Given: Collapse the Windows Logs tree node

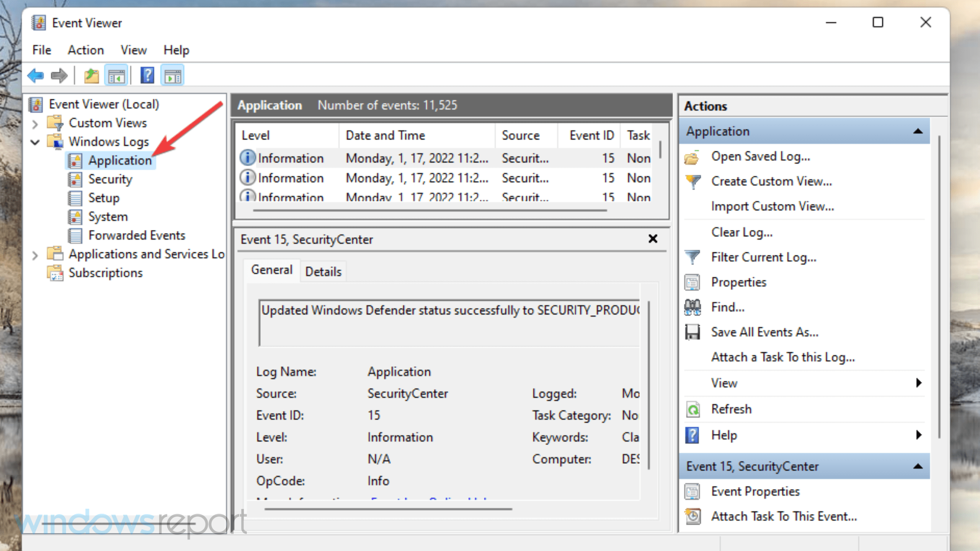Looking at the screenshot, I should pyautogui.click(x=37, y=141).
